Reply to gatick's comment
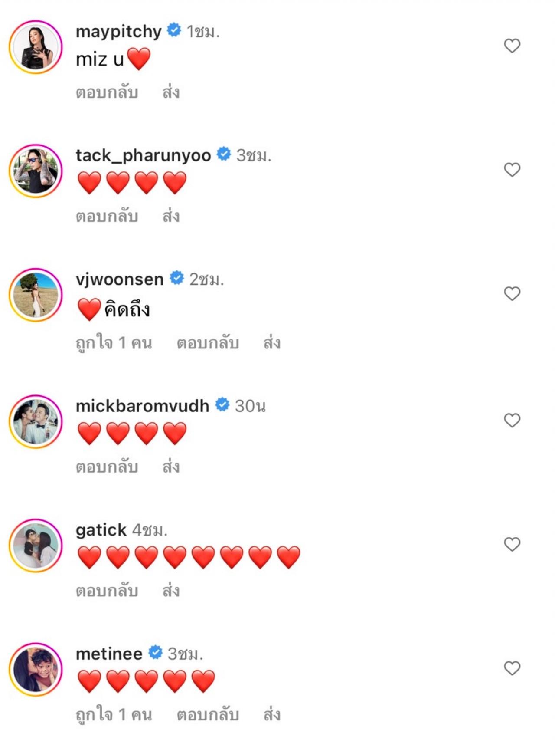Viewport: 555px width, 756px height. coord(107,591)
